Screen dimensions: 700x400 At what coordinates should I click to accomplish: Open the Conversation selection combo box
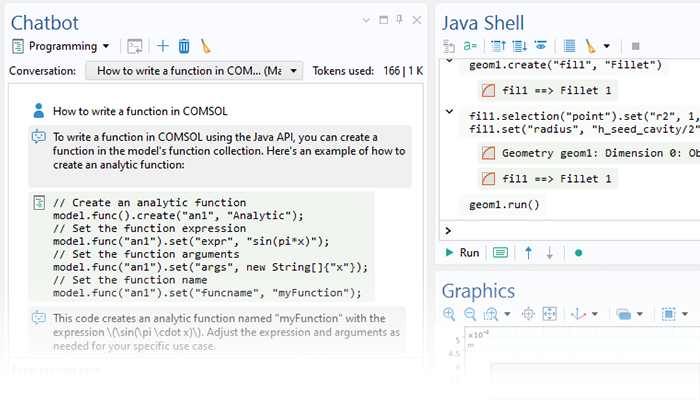[194, 71]
